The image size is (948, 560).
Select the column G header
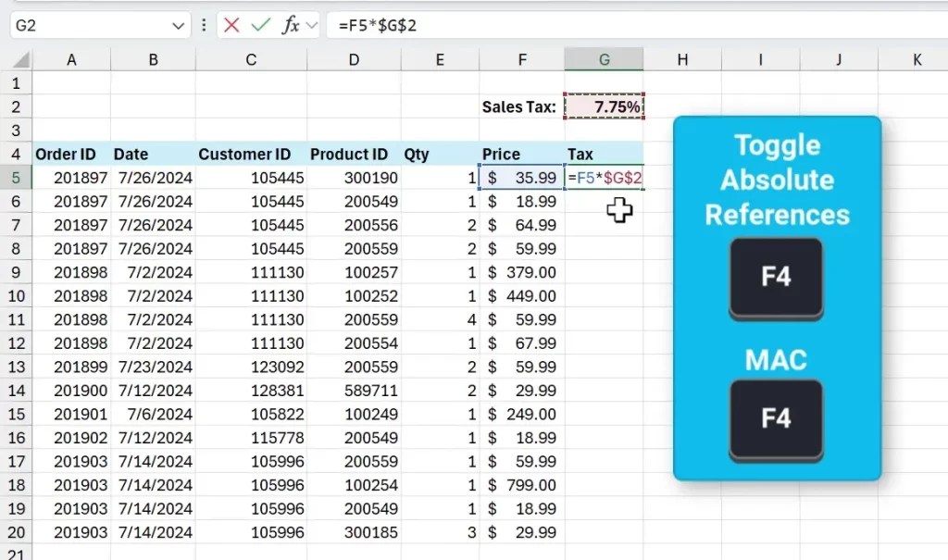click(604, 59)
